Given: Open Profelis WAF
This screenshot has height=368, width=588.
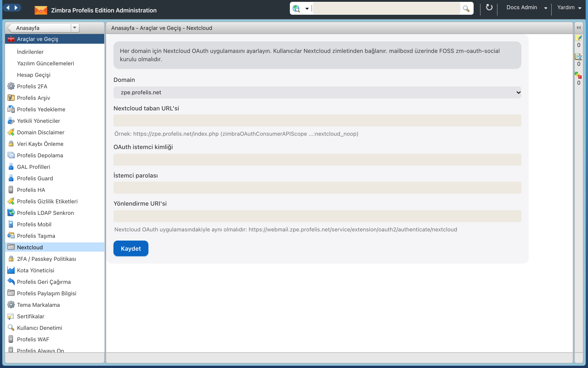Looking at the screenshot, I should [x=33, y=339].
